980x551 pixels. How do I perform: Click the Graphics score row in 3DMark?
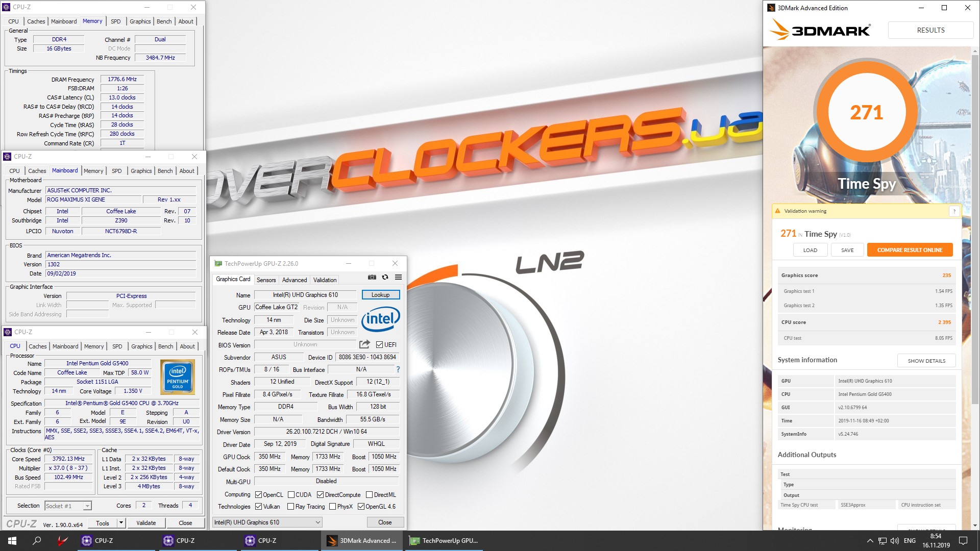pos(866,275)
